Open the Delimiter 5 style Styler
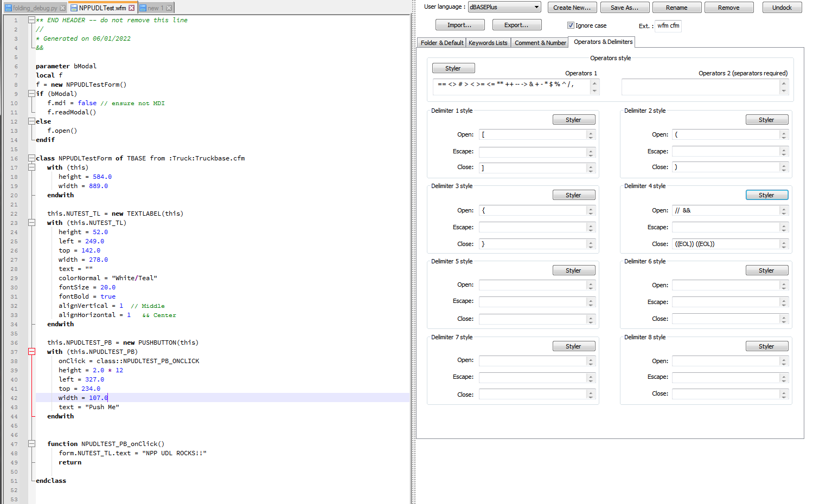 (574, 270)
